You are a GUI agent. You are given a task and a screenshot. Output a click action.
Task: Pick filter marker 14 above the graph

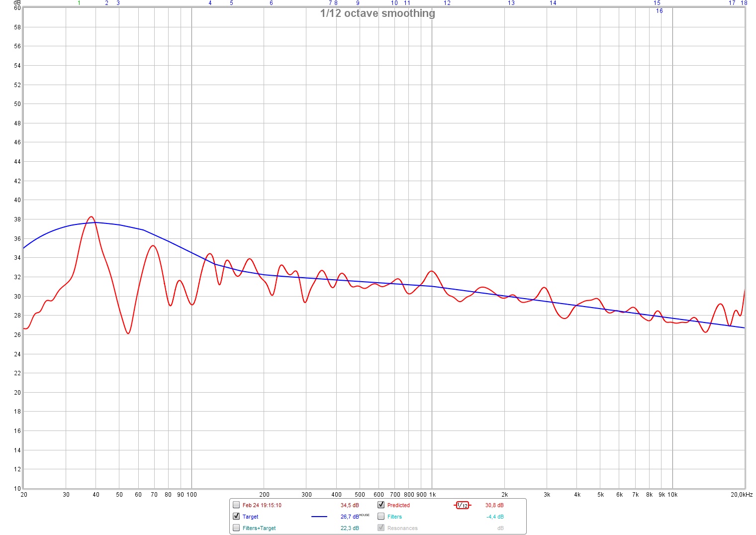553,3
